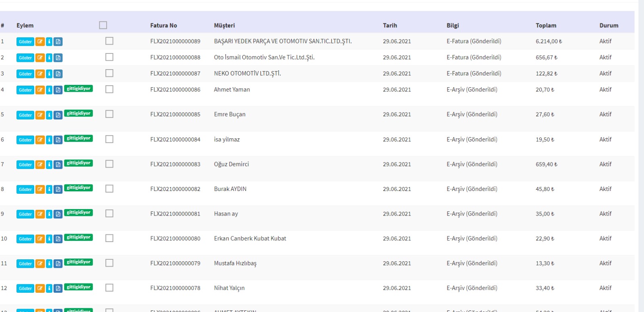This screenshot has width=644, height=312.
Task: Click the Toplam column header
Action: (x=546, y=25)
